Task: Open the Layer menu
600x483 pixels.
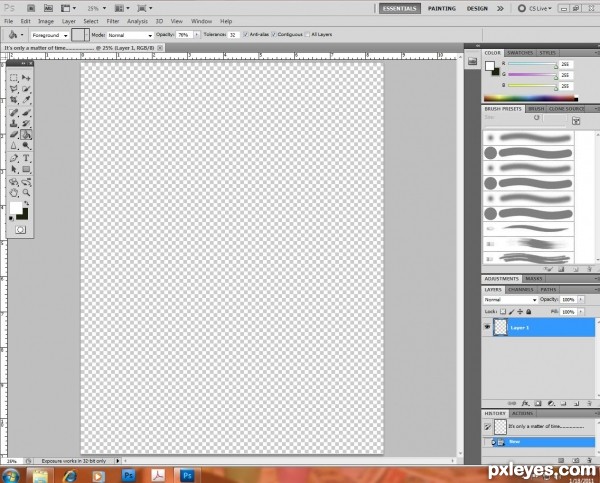Action: click(68, 21)
